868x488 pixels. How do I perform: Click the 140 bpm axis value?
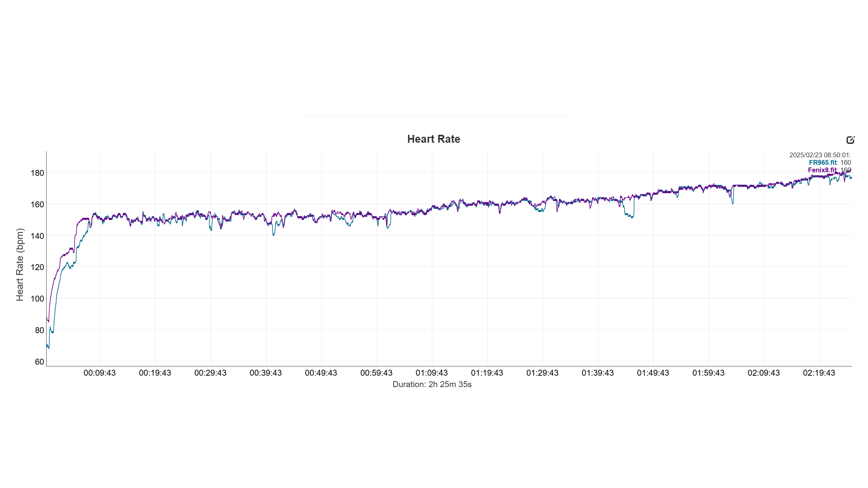point(37,236)
